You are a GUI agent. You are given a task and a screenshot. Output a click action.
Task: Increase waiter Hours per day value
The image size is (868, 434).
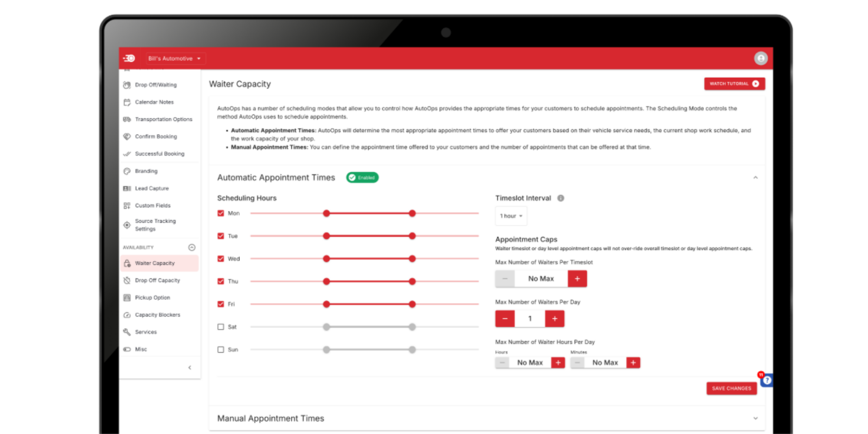pyautogui.click(x=558, y=363)
